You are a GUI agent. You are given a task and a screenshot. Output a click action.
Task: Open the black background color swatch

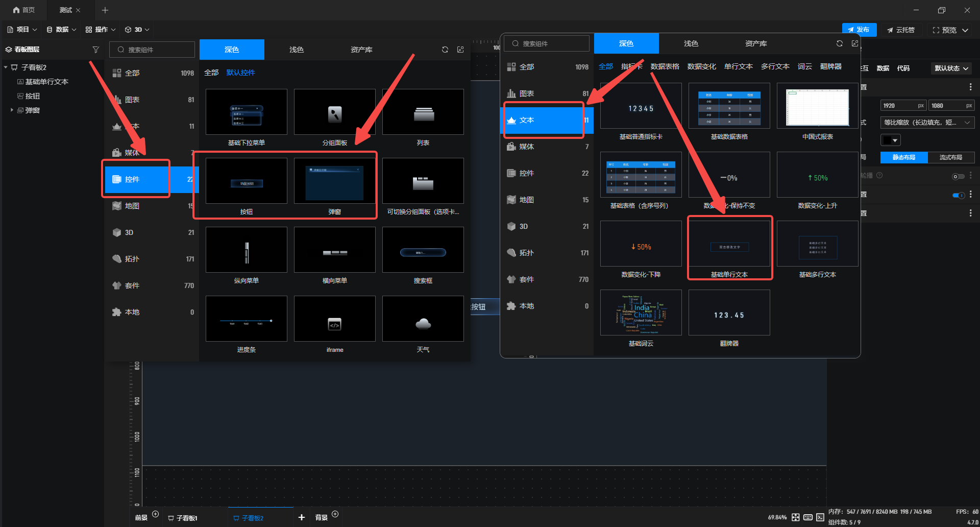tap(890, 140)
